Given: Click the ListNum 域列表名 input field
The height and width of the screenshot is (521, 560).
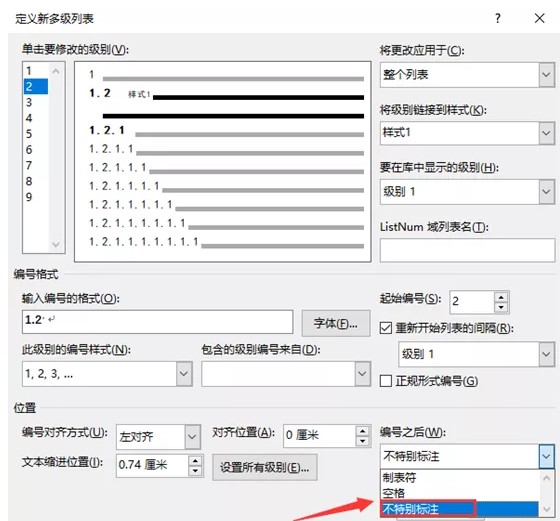Looking at the screenshot, I should (x=468, y=250).
